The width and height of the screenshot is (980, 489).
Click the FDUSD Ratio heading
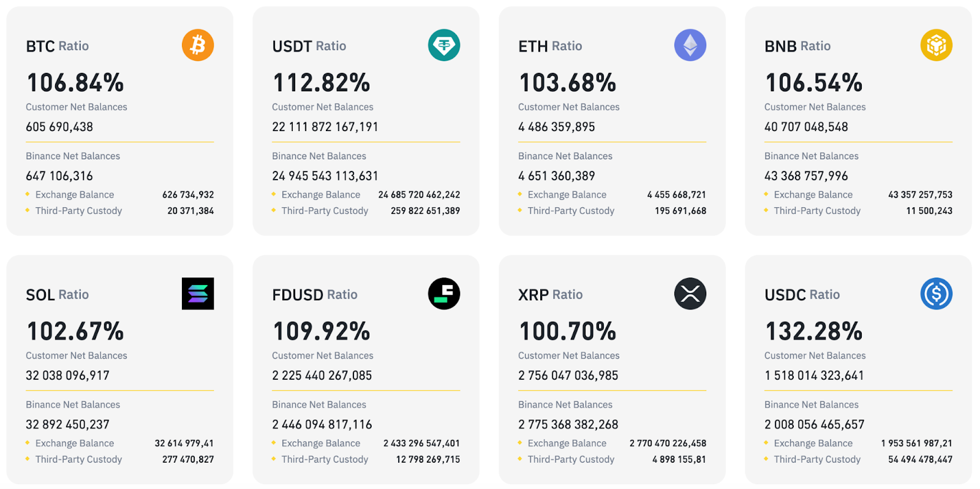(315, 295)
